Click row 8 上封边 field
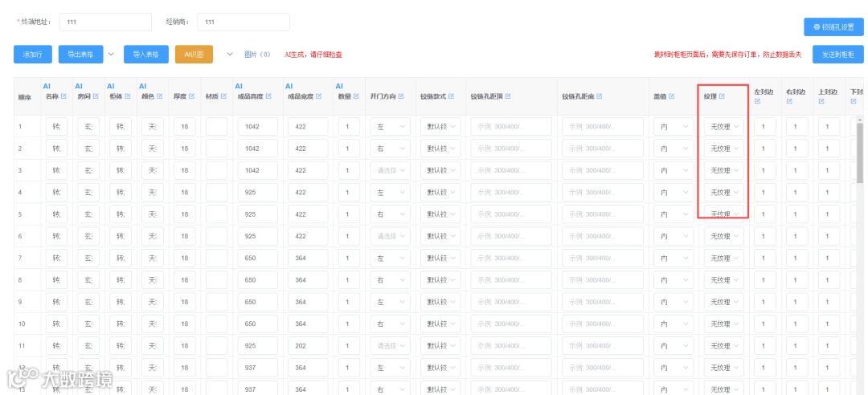The width and height of the screenshot is (868, 395). (x=828, y=280)
